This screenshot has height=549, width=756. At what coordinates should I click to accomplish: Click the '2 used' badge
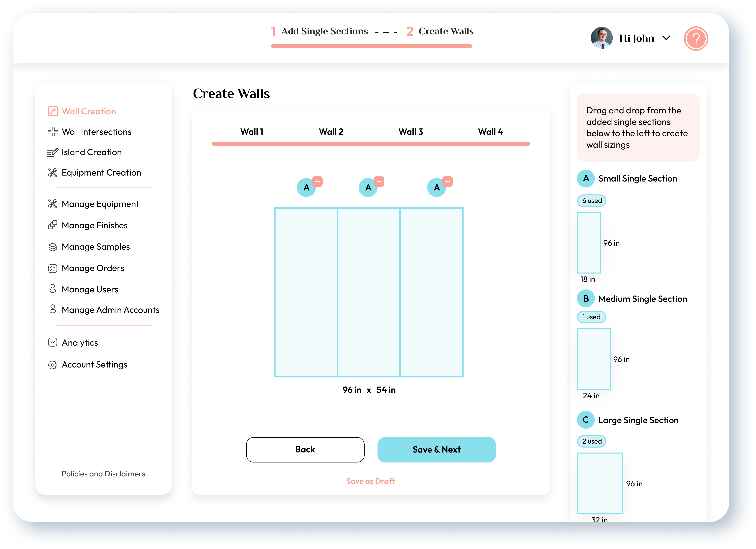click(x=592, y=441)
